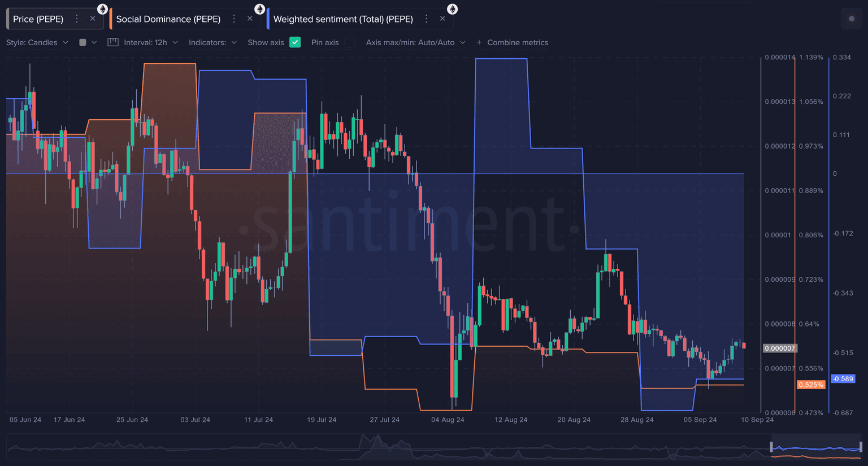Image resolution: width=868 pixels, height=466 pixels.
Task: Click the record dot button top right
Action: (852, 19)
